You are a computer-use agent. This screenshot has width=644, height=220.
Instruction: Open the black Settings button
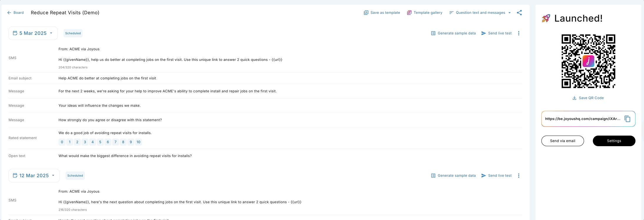click(614, 141)
